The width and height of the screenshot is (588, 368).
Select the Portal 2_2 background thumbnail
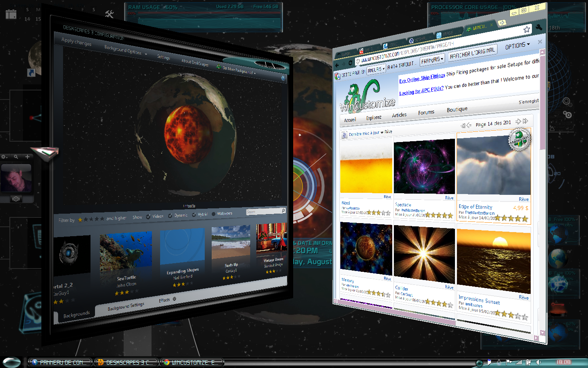click(x=72, y=255)
